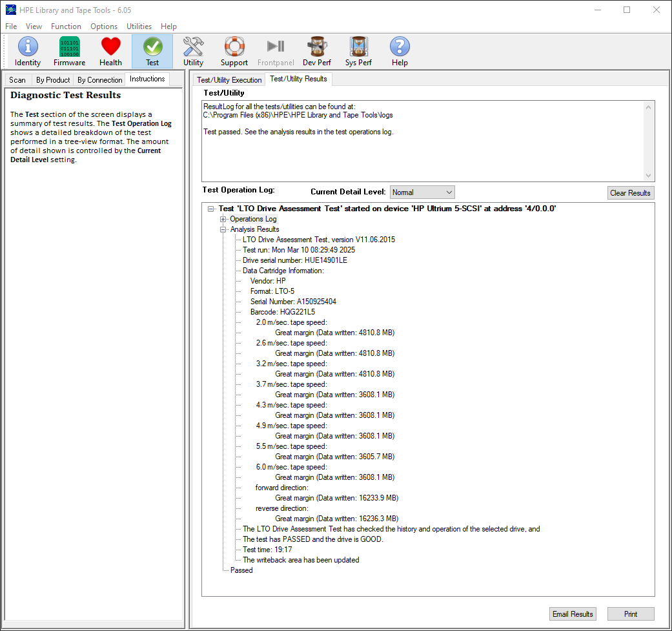This screenshot has width=672, height=631.
Task: Click the result box scroll down arrow
Action: 648,175
